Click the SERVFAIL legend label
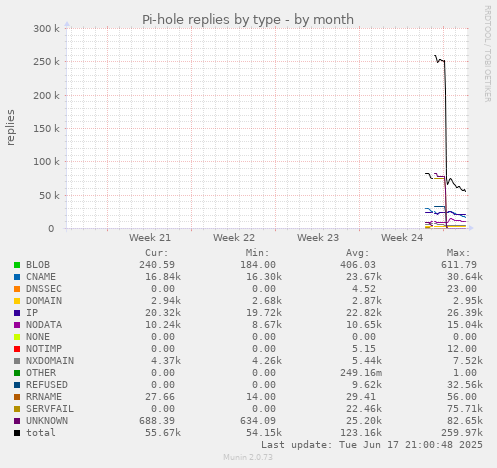497x468 pixels. tap(50, 409)
